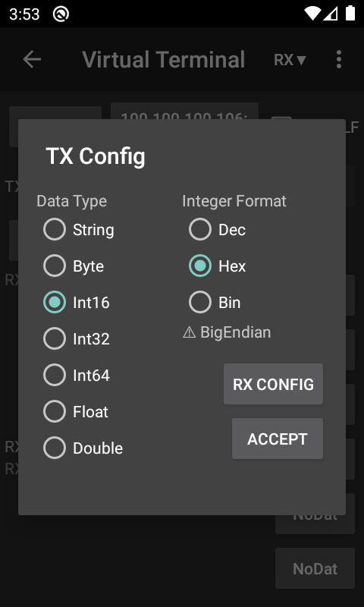This screenshot has height=607, width=364.
Task: Select Byte data type
Action: click(74, 266)
